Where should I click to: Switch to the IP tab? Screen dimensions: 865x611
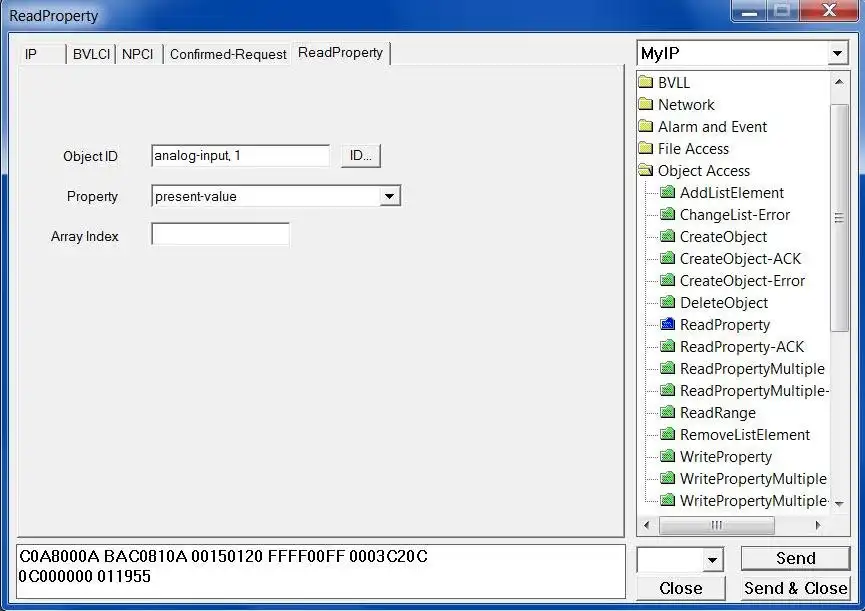(x=42, y=54)
